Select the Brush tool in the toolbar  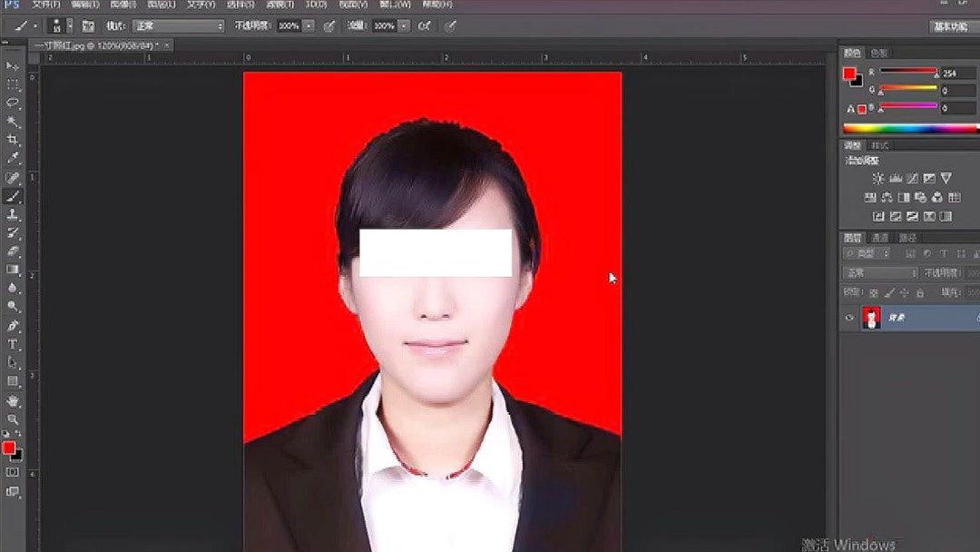coord(13,198)
